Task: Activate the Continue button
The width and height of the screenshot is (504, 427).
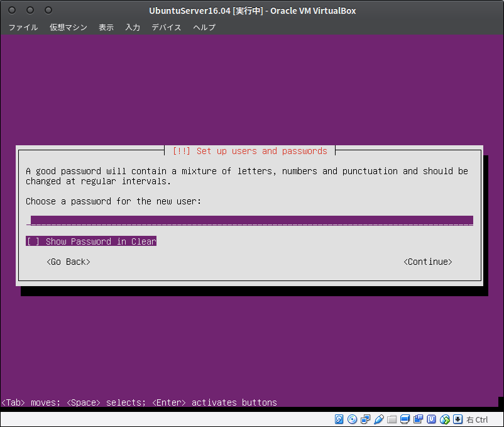Action: [428, 262]
